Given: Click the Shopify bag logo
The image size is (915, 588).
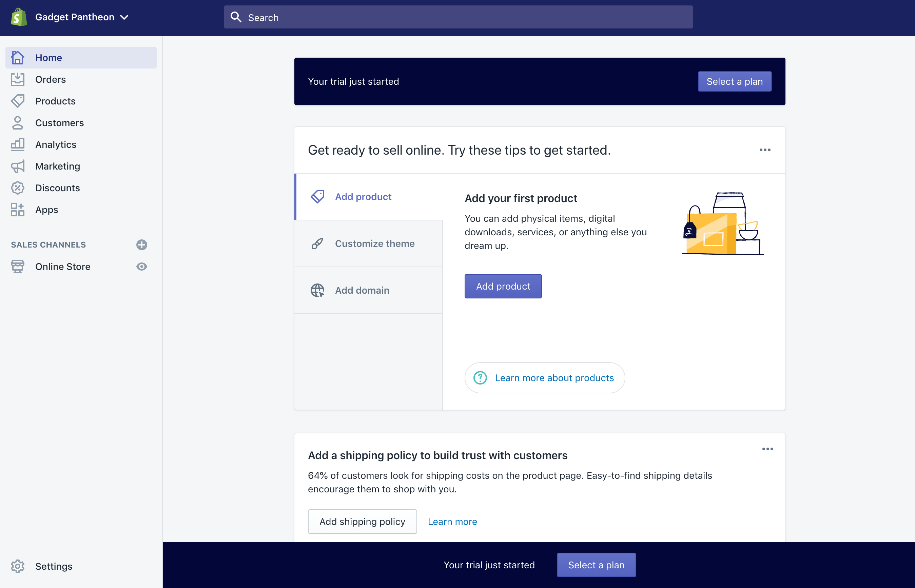Looking at the screenshot, I should coord(19,17).
